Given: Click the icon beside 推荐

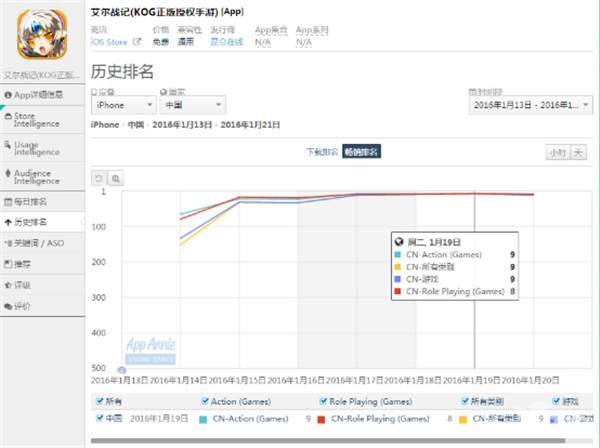Looking at the screenshot, I should pyautogui.click(x=8, y=264).
